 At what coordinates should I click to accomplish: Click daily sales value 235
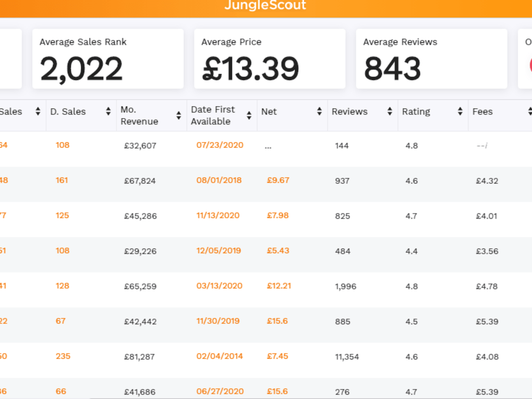(x=63, y=356)
